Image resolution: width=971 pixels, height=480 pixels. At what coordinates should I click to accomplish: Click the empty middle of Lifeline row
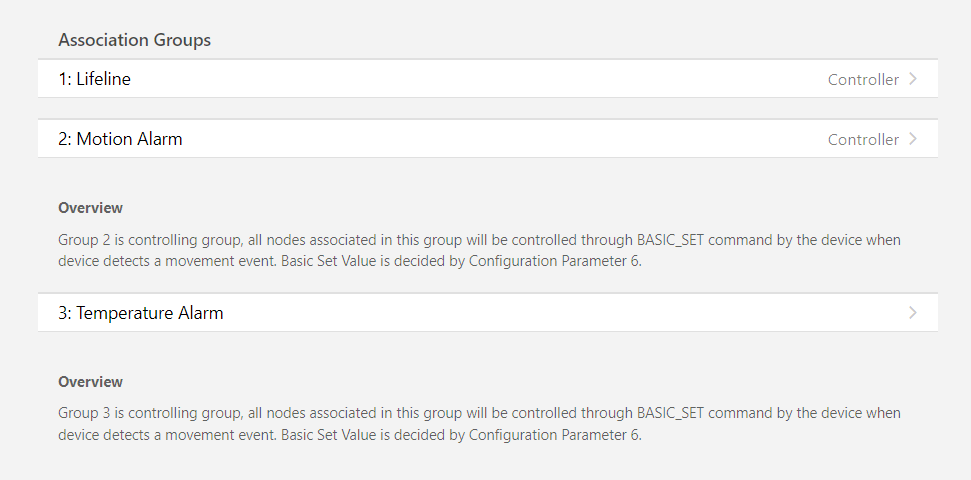[x=480, y=79]
